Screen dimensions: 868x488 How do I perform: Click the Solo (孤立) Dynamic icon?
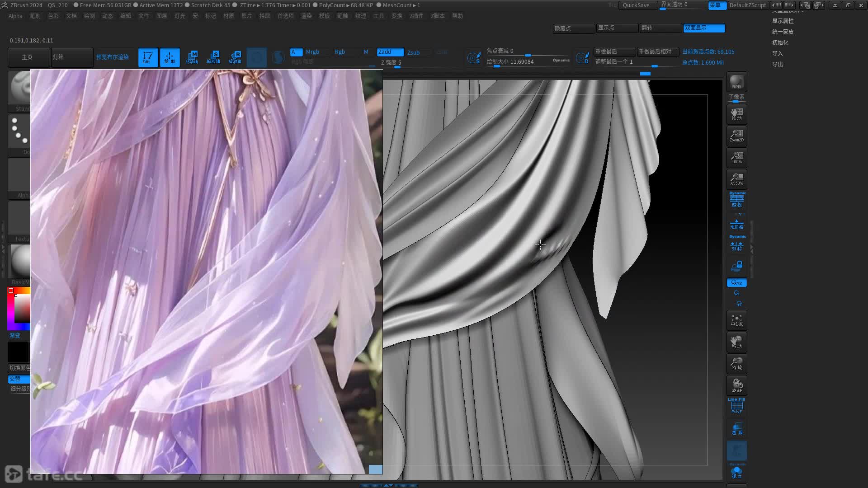[x=736, y=471]
